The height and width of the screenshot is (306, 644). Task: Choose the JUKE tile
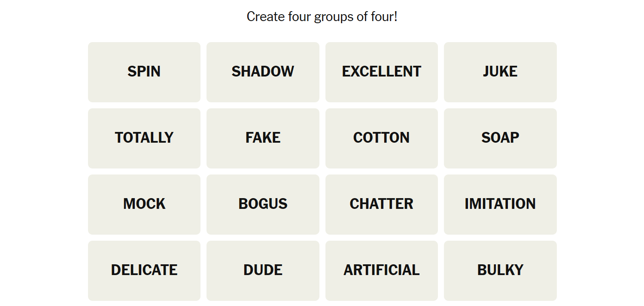tap(500, 72)
